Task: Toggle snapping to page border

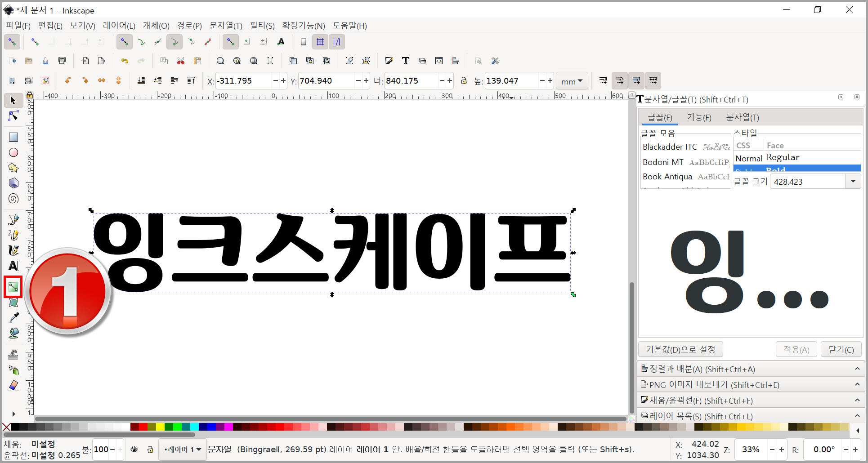Action: point(304,42)
